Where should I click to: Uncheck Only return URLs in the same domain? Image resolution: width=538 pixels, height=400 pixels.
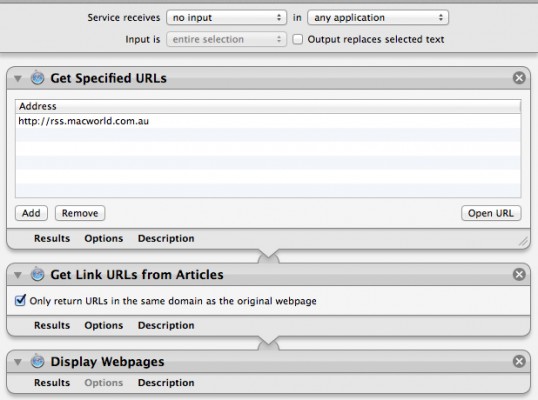[20, 301]
